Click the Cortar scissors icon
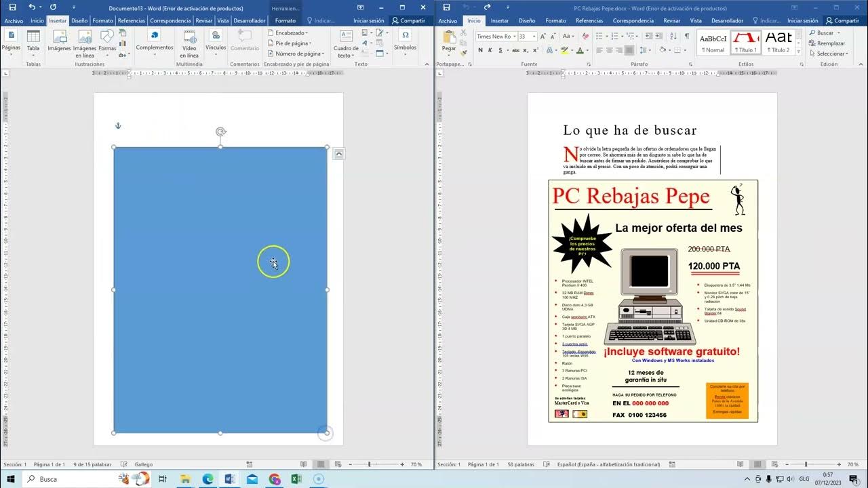This screenshot has width=868, height=488. pos(463,33)
